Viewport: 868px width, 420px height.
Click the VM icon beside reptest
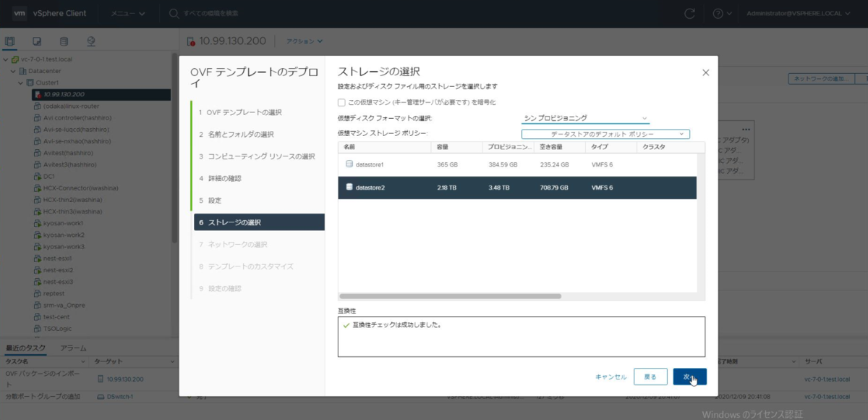[38, 293]
